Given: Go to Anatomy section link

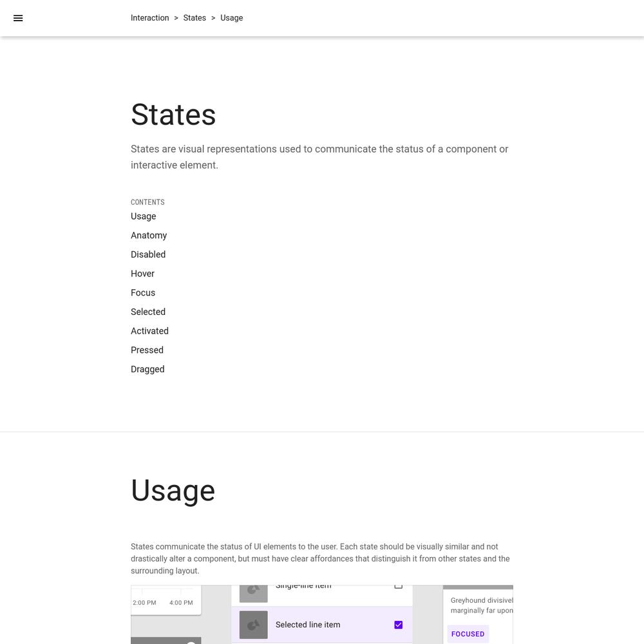Looking at the screenshot, I should click(149, 235).
